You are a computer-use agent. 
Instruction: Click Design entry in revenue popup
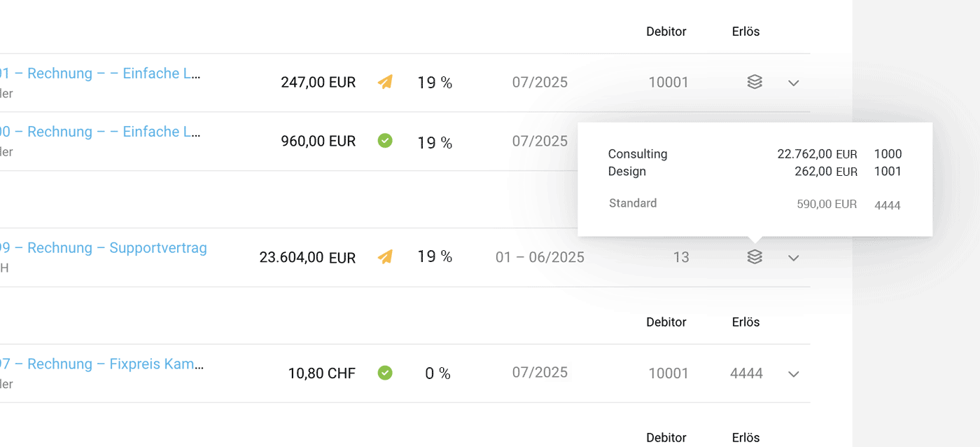click(627, 172)
